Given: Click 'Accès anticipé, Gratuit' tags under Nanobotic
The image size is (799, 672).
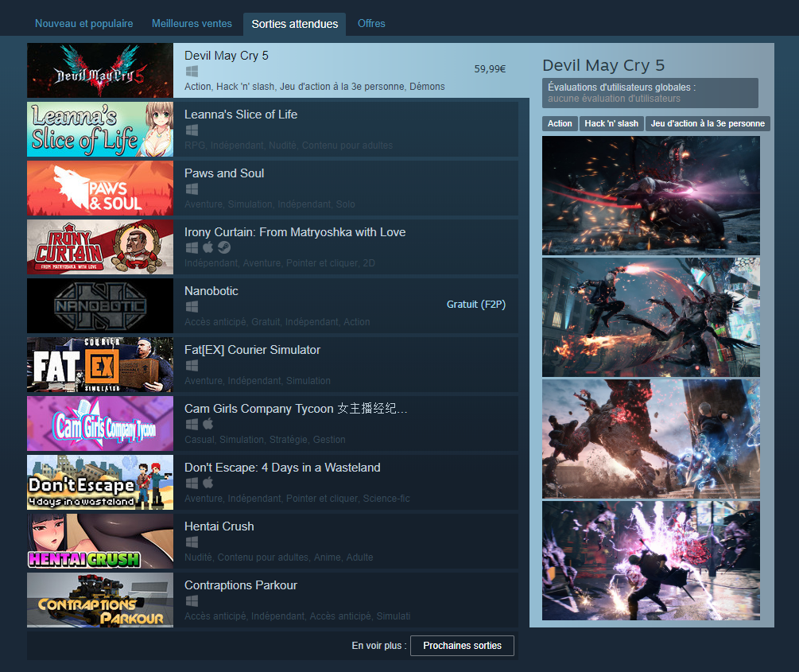Looking at the screenshot, I should [277, 322].
